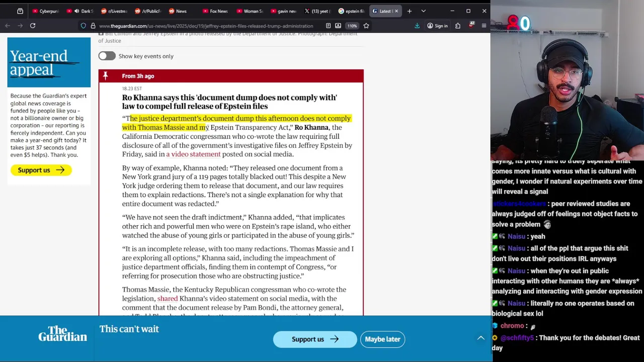
Task: Expand the list all tabs dropdown
Action: pos(423,11)
